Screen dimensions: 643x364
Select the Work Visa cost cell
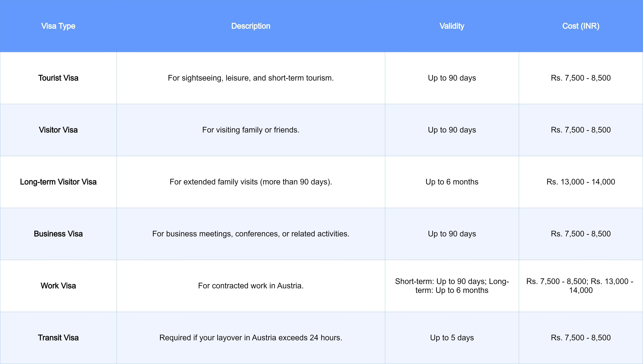coord(581,286)
